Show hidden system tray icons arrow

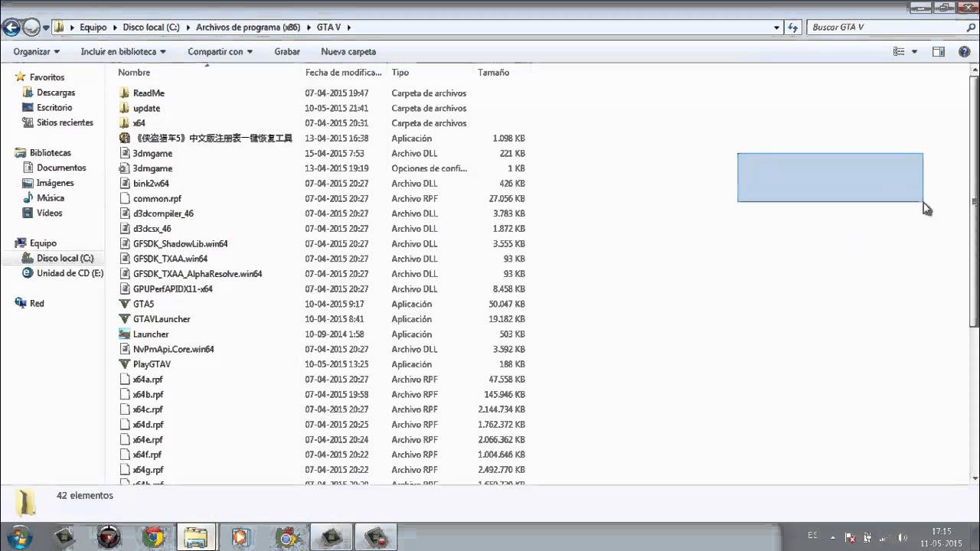pos(833,537)
